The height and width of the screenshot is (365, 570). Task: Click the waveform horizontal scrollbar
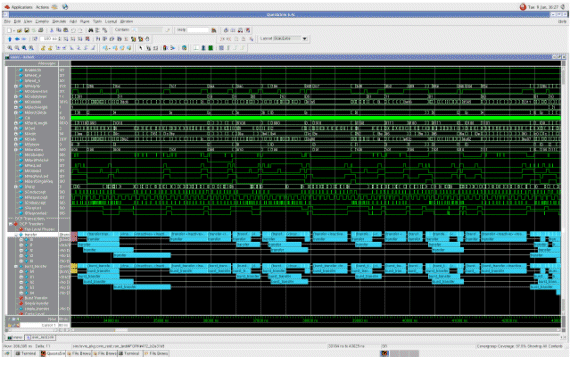(316, 330)
